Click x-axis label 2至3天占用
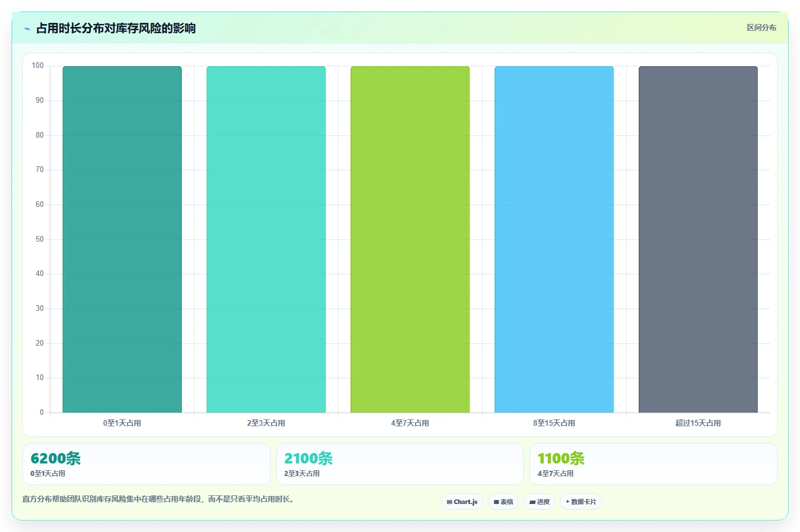The height and width of the screenshot is (532, 800). tap(266, 423)
